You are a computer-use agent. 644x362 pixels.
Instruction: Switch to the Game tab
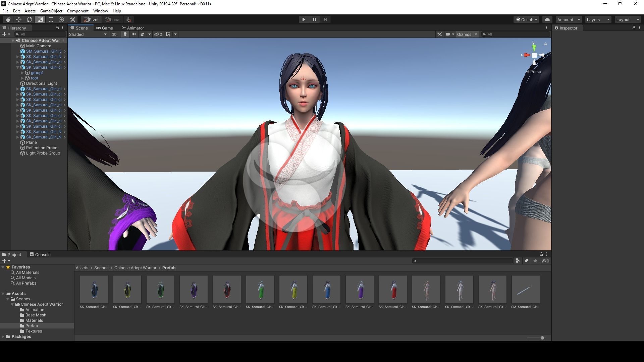tap(105, 28)
